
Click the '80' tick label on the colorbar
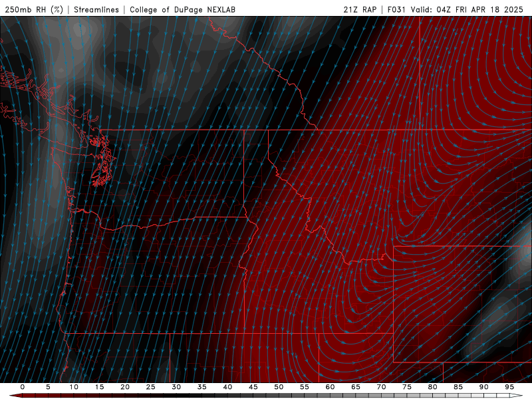pyautogui.click(x=432, y=387)
